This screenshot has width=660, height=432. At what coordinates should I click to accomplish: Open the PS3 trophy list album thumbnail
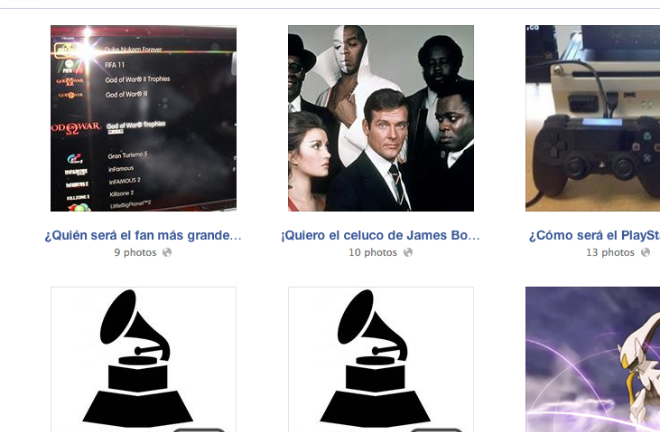click(144, 118)
